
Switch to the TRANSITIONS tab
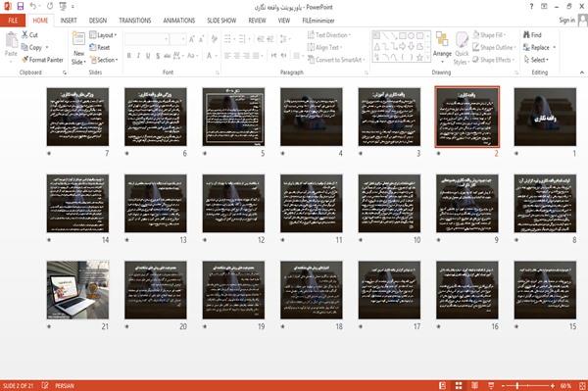(135, 21)
